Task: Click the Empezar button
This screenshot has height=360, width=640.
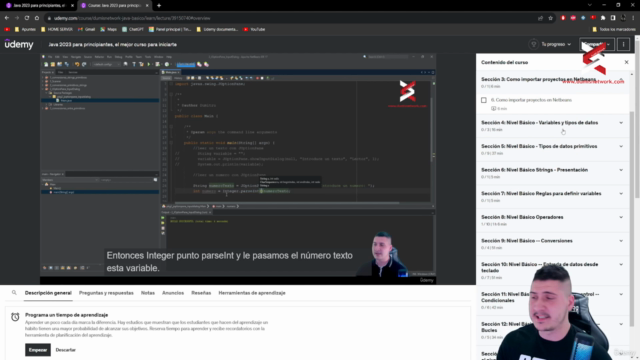Action: pyautogui.click(x=38, y=350)
